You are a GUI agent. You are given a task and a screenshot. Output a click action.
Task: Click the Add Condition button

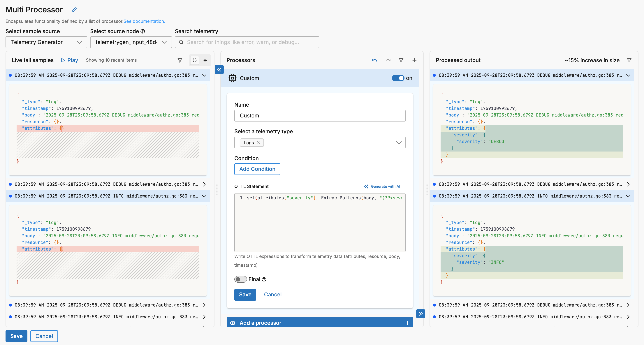click(257, 169)
